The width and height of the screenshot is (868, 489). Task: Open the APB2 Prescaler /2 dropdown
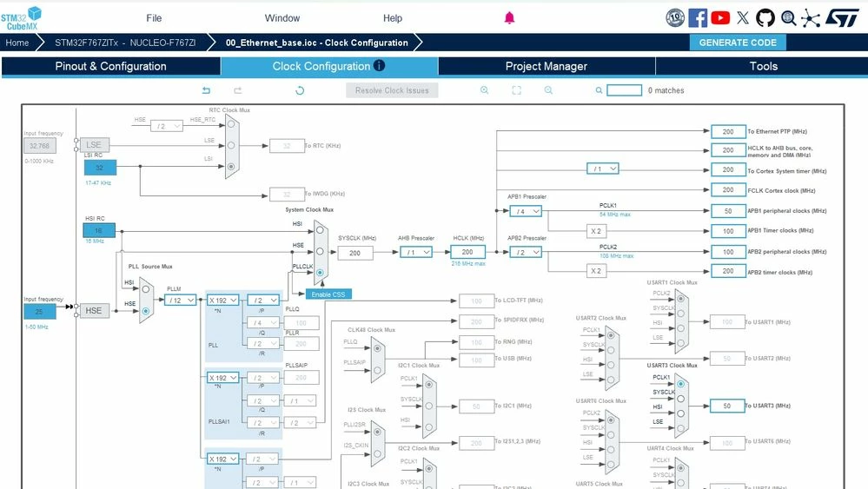526,252
